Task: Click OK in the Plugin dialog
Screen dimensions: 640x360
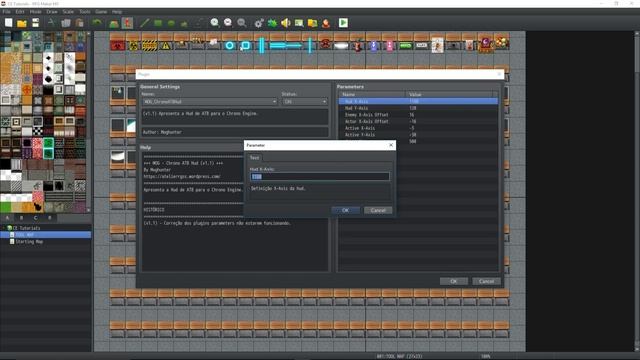Action: [454, 281]
